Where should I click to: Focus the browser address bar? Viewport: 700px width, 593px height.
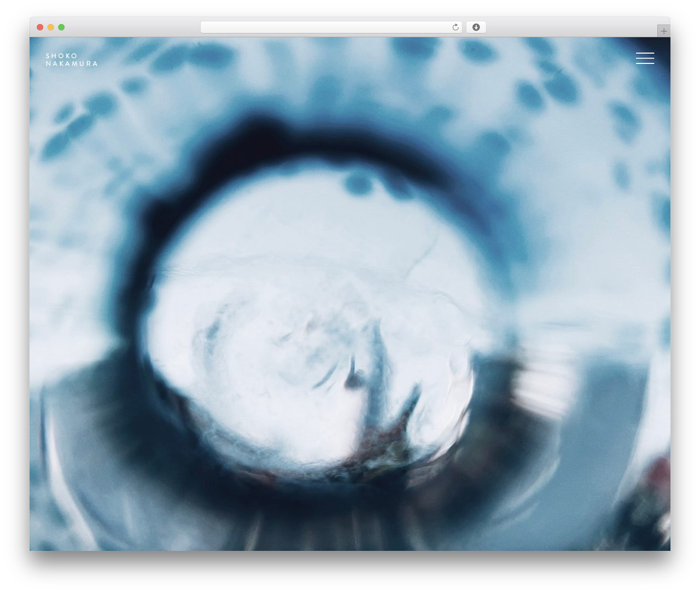(x=331, y=27)
